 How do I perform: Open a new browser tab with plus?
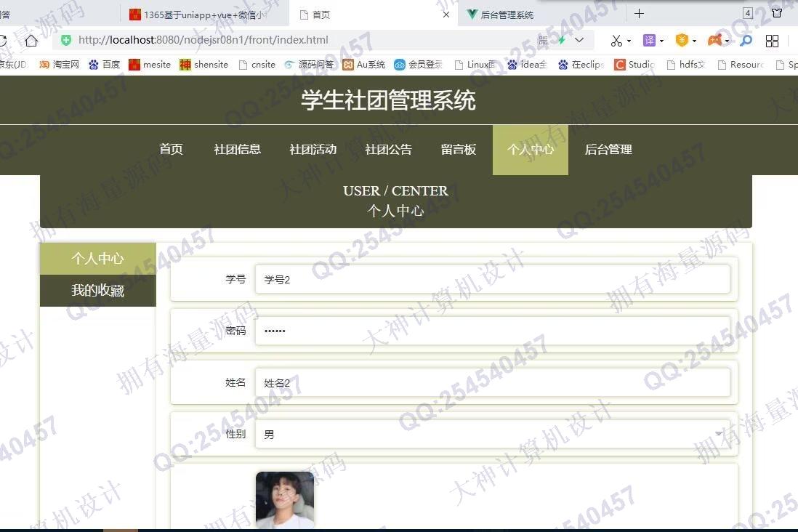point(640,14)
